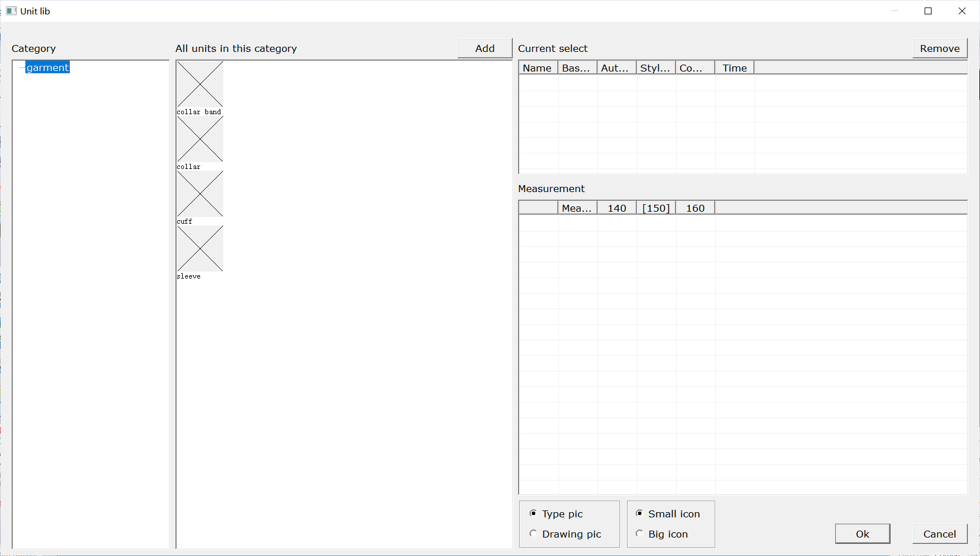Screen dimensions: 980x556
Task: Click the Name column header
Action: point(538,68)
